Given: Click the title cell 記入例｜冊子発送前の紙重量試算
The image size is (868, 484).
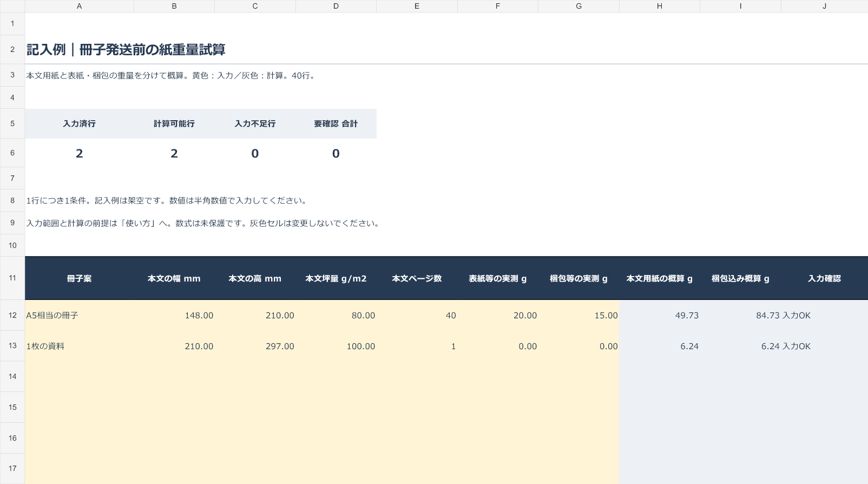Looking at the screenshot, I should pyautogui.click(x=126, y=50).
